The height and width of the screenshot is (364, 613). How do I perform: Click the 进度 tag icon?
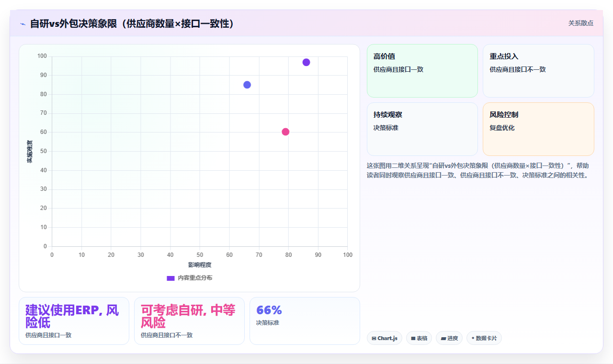443,338
